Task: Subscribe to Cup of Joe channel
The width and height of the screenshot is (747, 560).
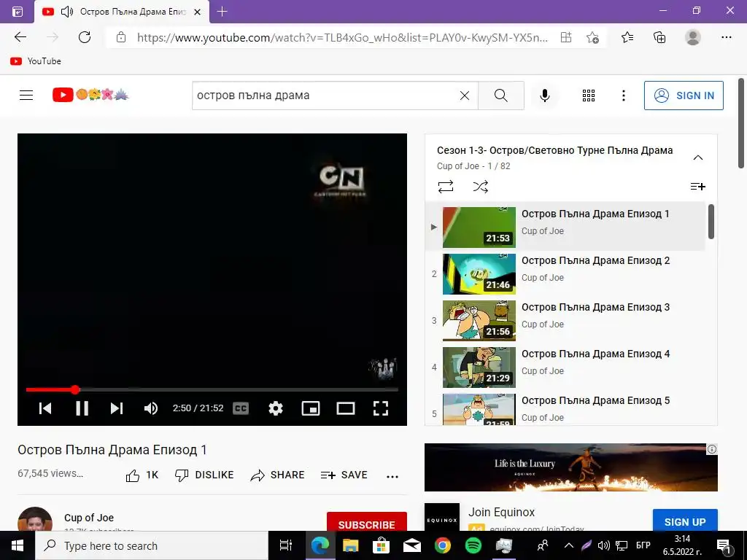Action: [366, 522]
